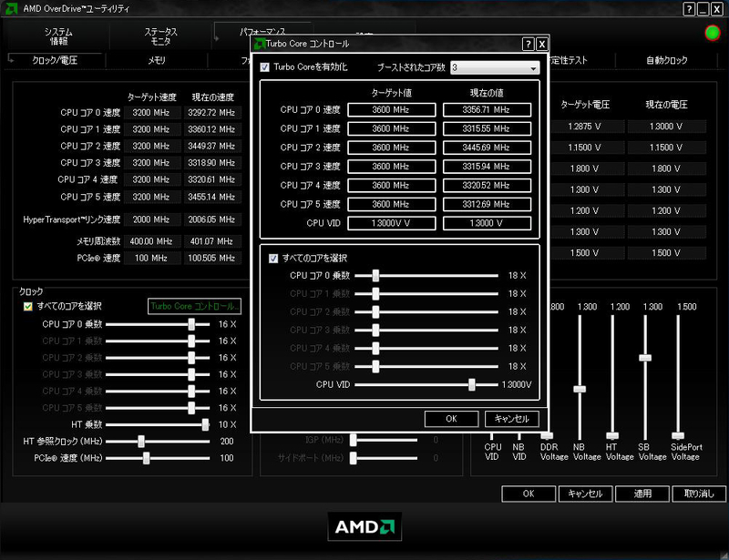Select the クロック/電圧 subtab
The height and width of the screenshot is (560, 729).
coord(55,60)
